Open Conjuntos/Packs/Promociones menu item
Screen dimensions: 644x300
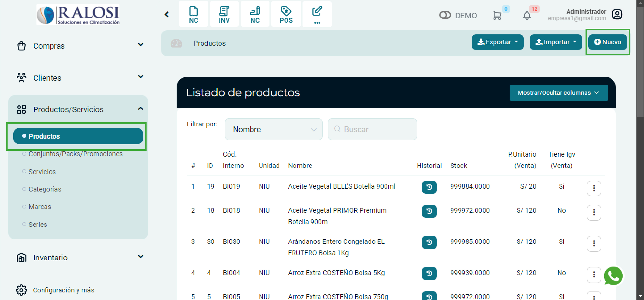[x=75, y=154]
